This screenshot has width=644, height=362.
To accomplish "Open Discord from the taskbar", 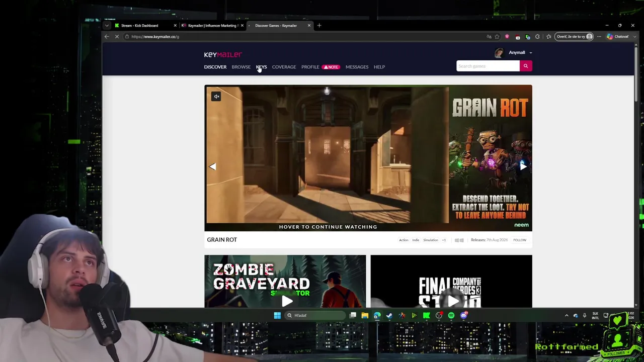I will [464, 316].
